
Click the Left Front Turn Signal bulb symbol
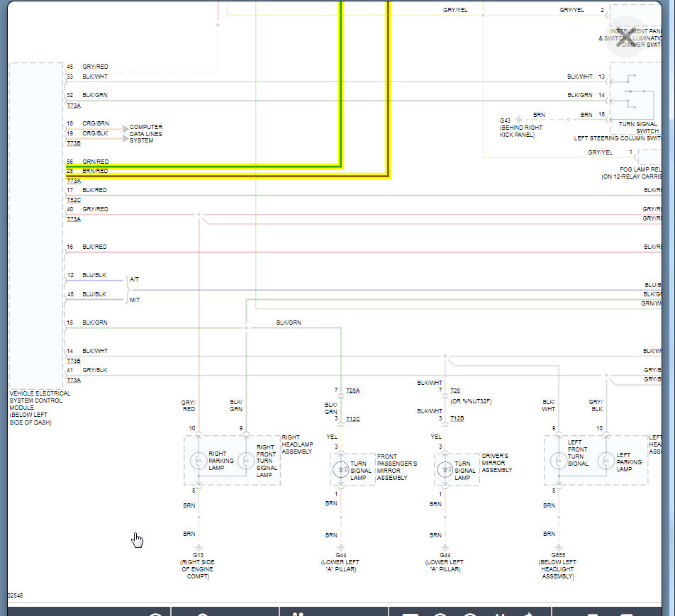point(559,461)
